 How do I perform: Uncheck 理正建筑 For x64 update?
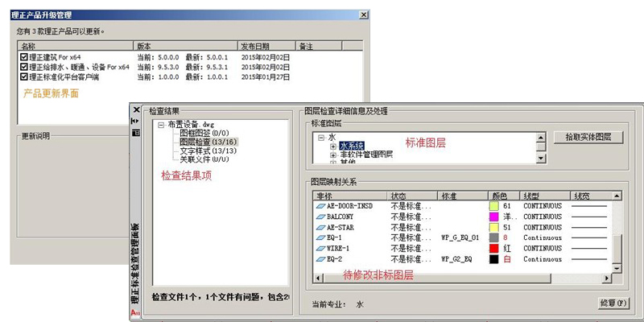pos(23,56)
